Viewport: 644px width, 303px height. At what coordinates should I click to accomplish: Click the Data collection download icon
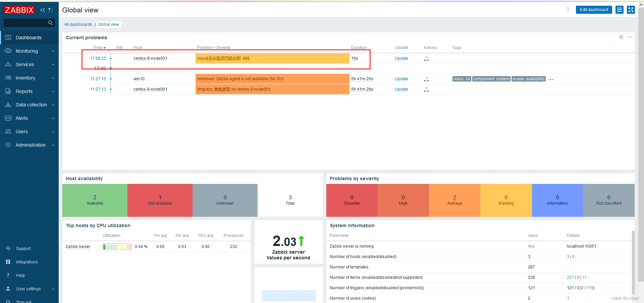8,105
